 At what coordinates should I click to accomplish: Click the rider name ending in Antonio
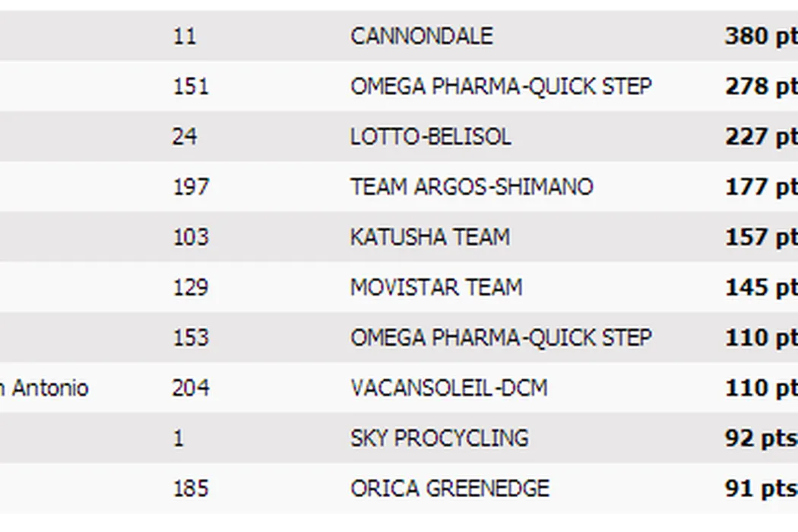(47, 388)
